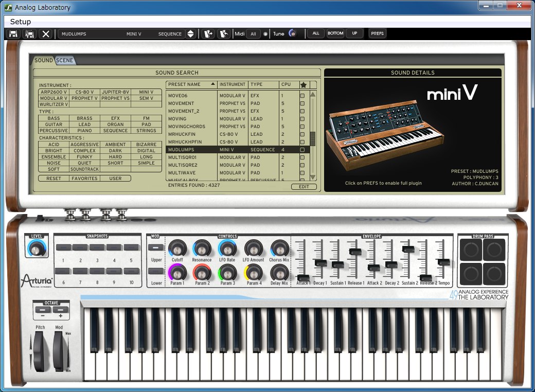Check favorite box for MOVE06 preset

[302, 96]
